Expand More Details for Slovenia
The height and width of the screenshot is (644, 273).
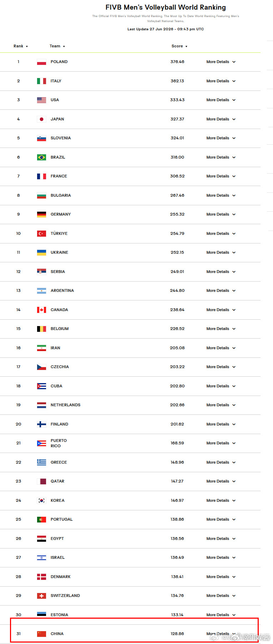(221, 138)
